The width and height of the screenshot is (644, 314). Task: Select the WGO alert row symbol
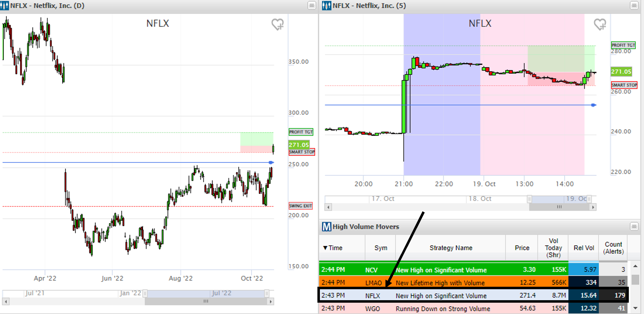373,308
